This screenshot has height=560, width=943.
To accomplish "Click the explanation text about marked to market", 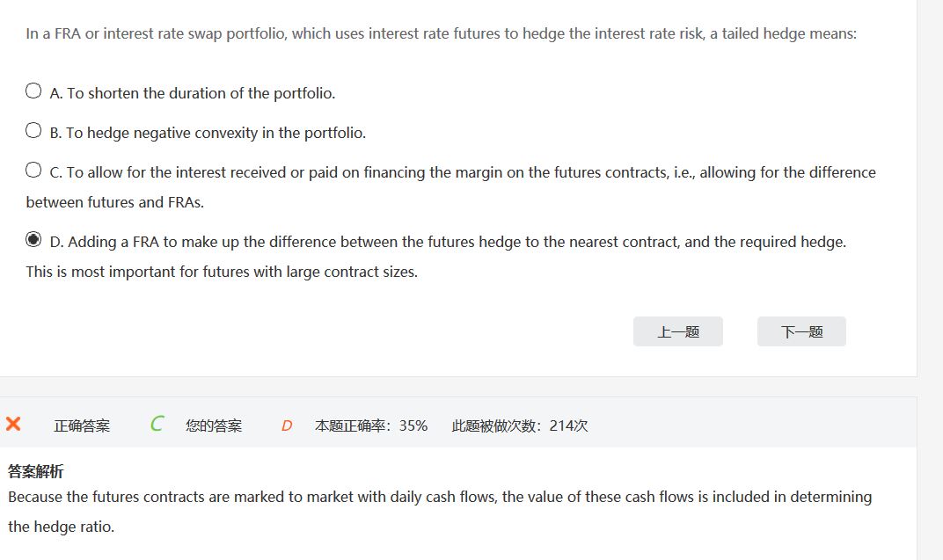I will click(440, 497).
